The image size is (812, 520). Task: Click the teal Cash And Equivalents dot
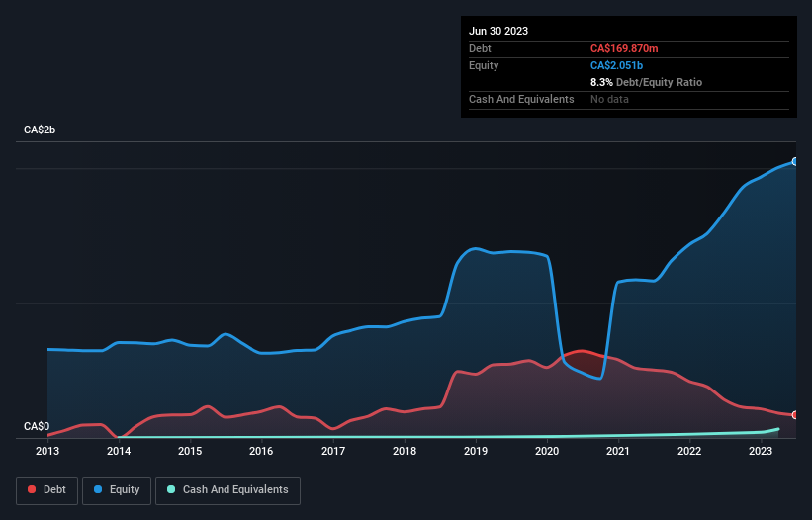click(x=171, y=489)
